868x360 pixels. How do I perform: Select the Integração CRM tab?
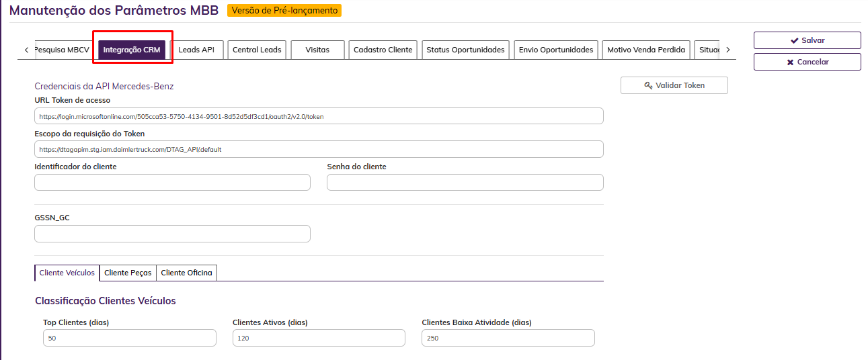(132, 50)
